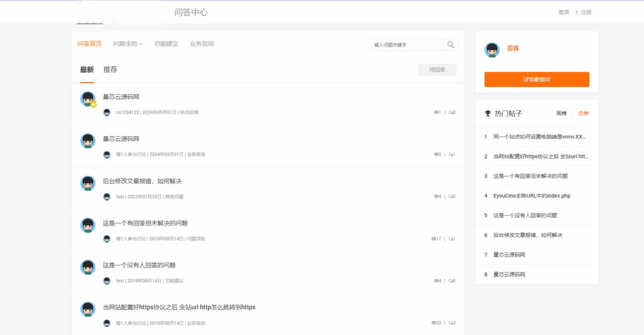Open the 功能建议 navigation item
The width and height of the screenshot is (644, 335).
[166, 44]
